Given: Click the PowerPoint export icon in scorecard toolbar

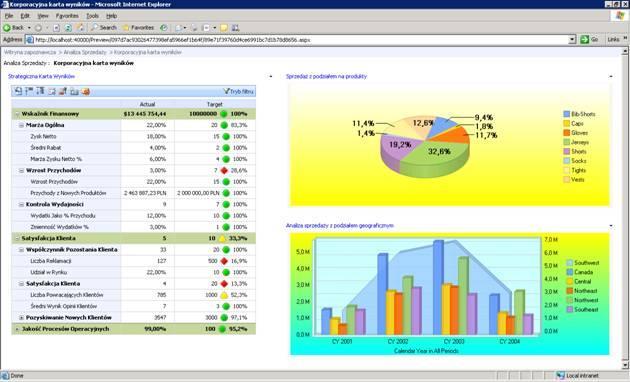Looking at the screenshot, I should click(86, 92).
